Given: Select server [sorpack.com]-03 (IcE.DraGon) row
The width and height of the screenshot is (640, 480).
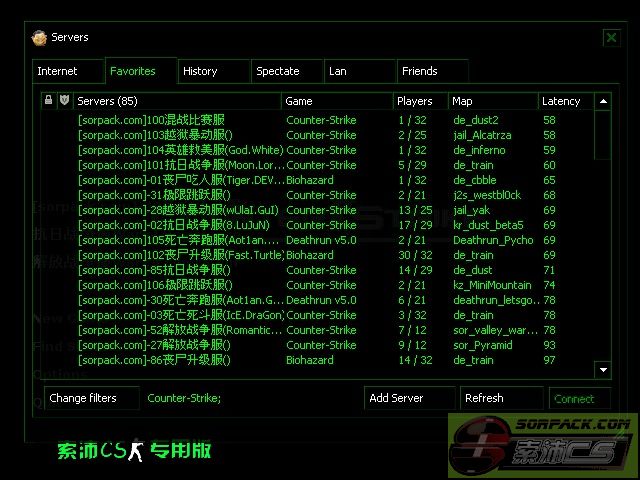Looking at the screenshot, I should 317,315.
